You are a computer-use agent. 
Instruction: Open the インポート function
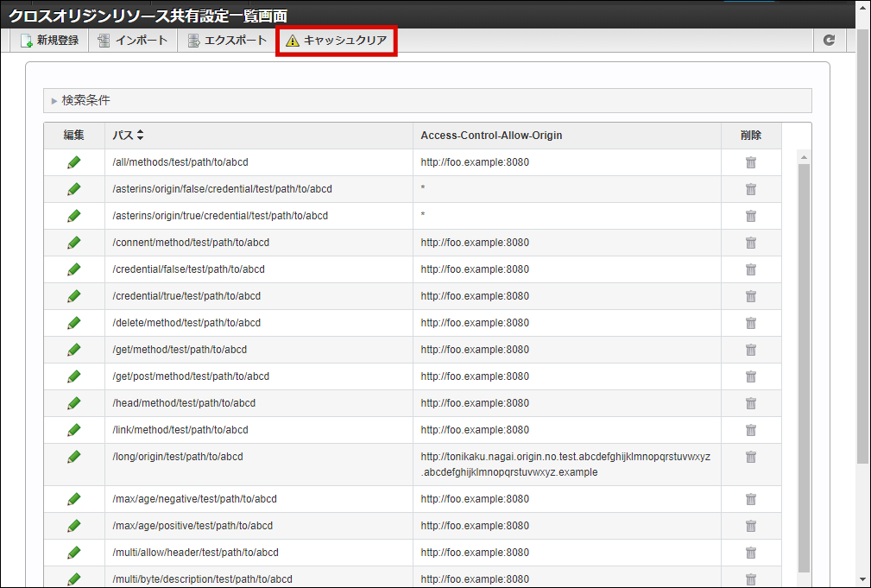(x=133, y=41)
